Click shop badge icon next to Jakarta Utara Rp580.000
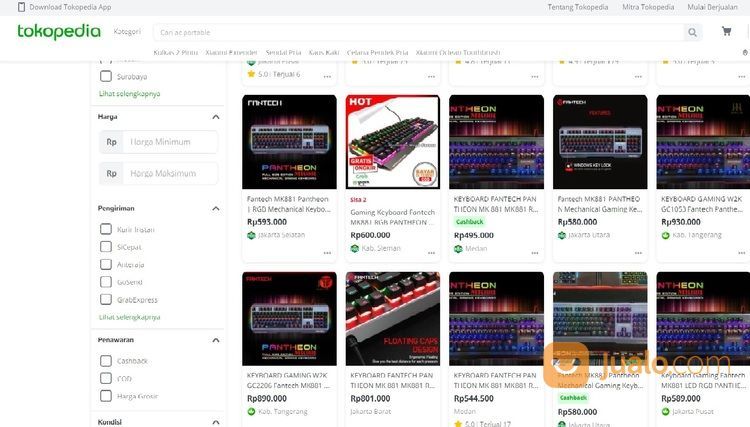Viewport: 750px width, 427px height. (562, 235)
